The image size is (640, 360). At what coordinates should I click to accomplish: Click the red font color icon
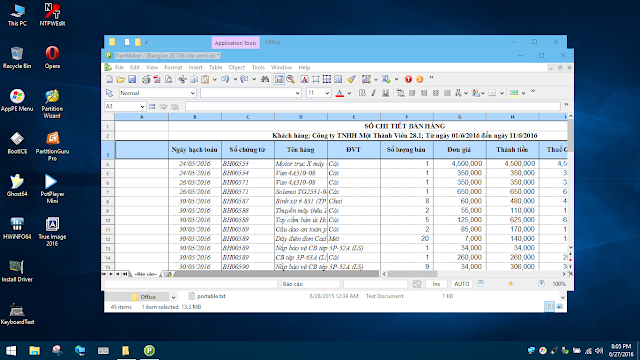click(x=340, y=93)
